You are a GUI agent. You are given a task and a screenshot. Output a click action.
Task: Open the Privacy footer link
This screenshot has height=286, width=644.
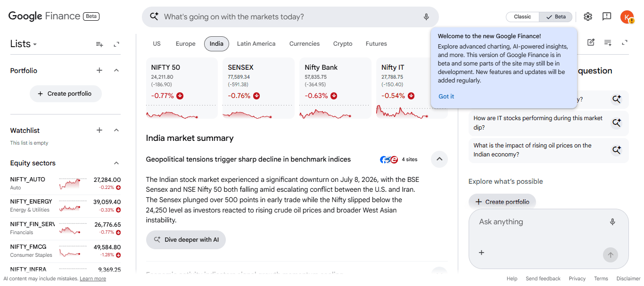pyautogui.click(x=577, y=278)
